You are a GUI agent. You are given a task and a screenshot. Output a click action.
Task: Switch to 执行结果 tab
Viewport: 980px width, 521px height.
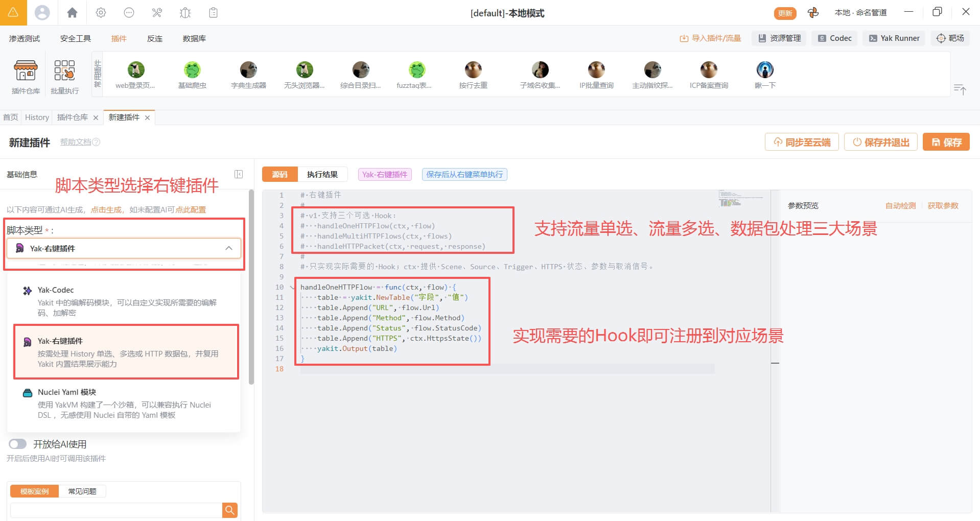pyautogui.click(x=322, y=174)
